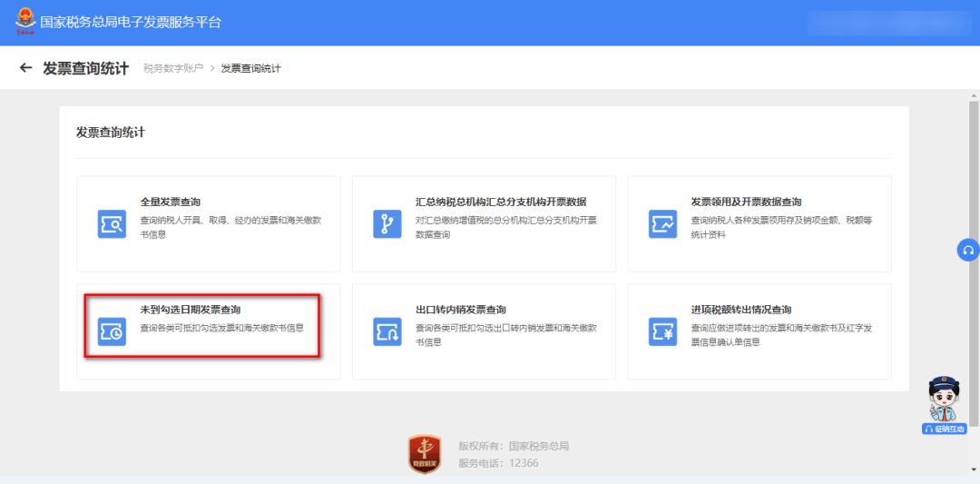The height and width of the screenshot is (484, 980).
Task: Click the branch icon for 汇总纳税总机构汇总分支机构开票数据
Action: [387, 224]
